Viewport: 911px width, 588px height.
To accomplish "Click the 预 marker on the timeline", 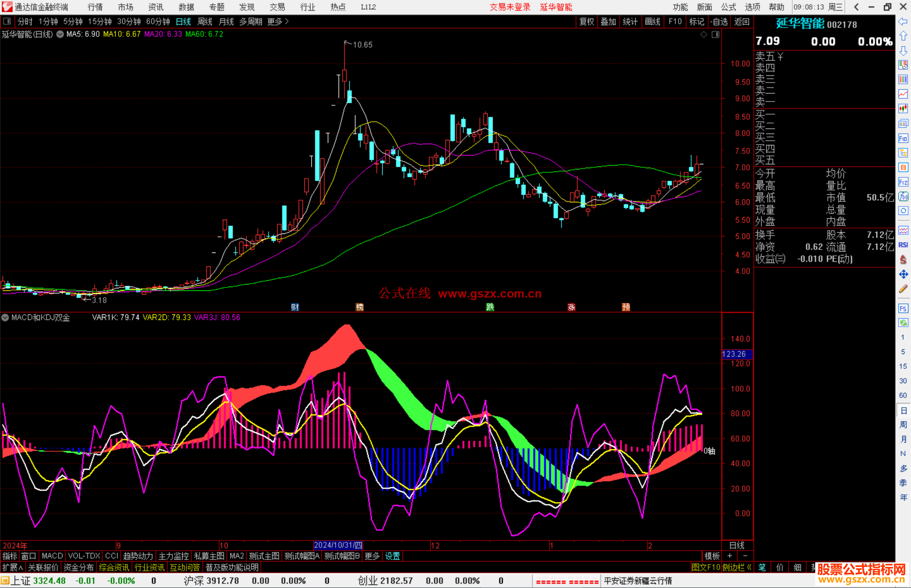I will [x=626, y=307].
